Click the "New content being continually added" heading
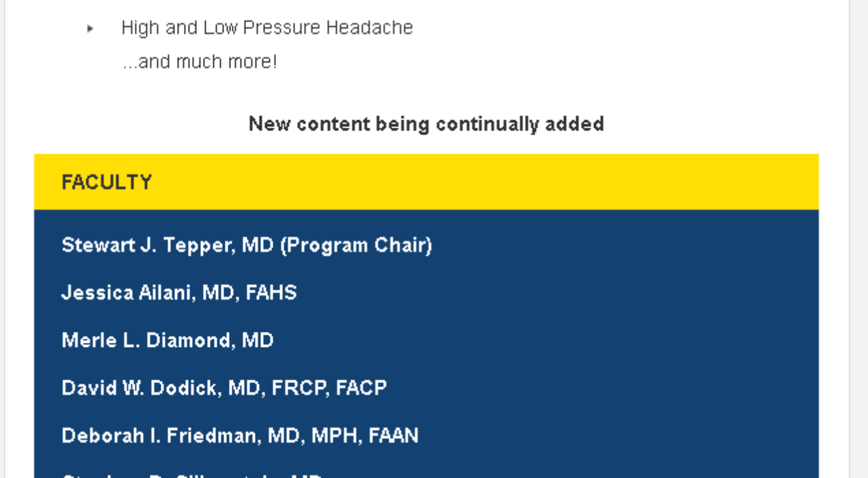 click(426, 124)
